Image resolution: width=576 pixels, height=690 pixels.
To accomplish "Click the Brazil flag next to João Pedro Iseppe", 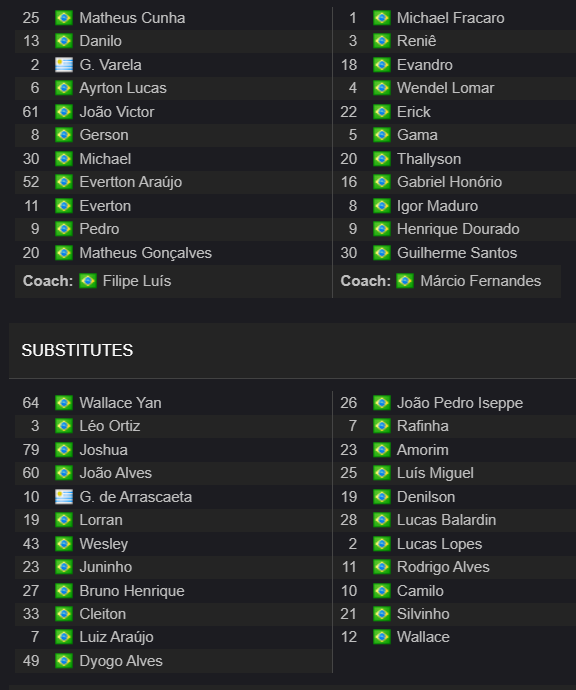I will point(382,403).
